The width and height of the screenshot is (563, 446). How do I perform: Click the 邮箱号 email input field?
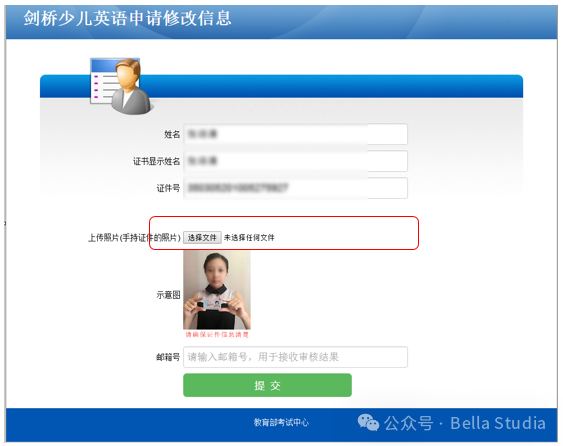pos(296,357)
